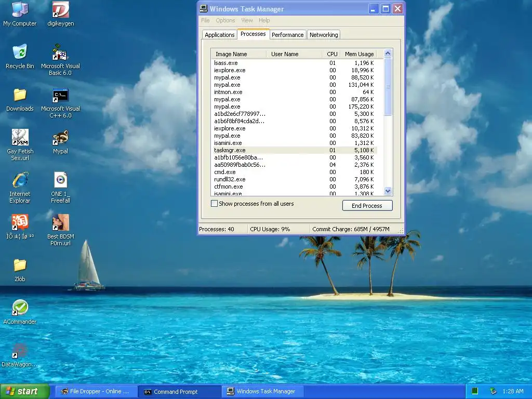Screen dimensions: 532x399
Task: Click the process list scroll down arrow
Action: click(388, 191)
